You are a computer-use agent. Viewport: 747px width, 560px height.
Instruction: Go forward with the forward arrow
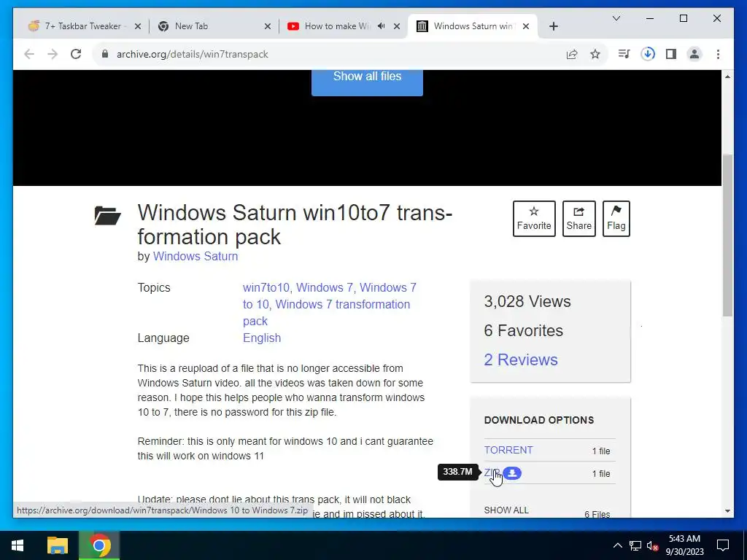coord(53,54)
